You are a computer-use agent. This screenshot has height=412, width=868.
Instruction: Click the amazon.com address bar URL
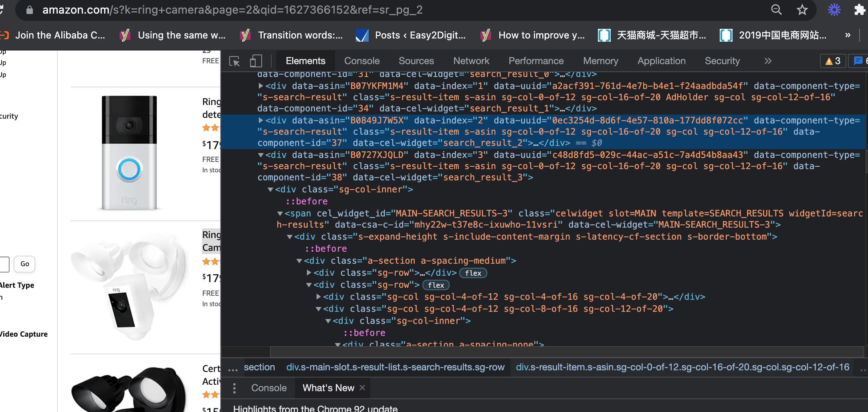tap(232, 10)
